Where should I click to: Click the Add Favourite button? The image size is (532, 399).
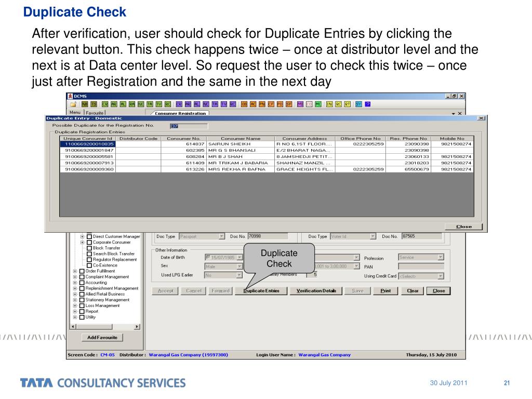[102, 338]
